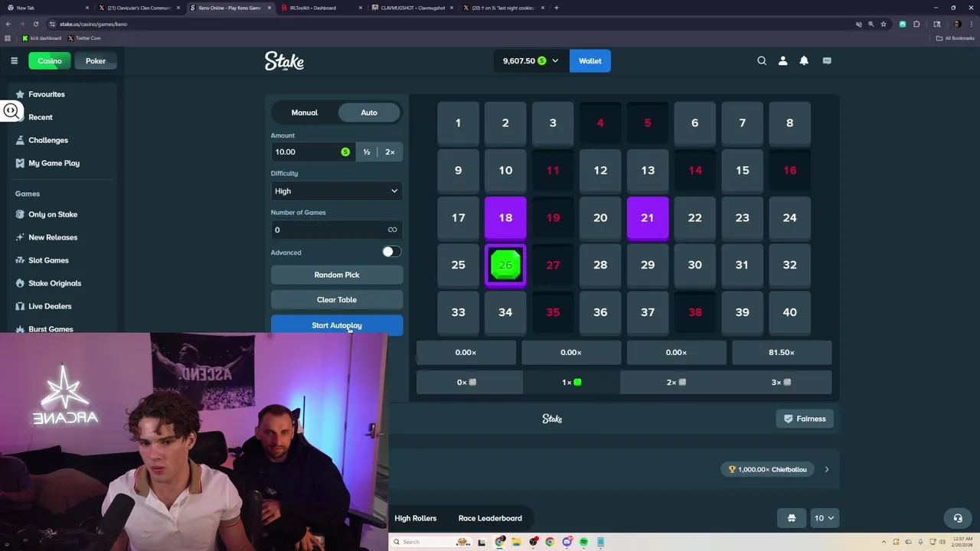Select keno tile 40
The height and width of the screenshot is (551, 980).
(x=789, y=312)
